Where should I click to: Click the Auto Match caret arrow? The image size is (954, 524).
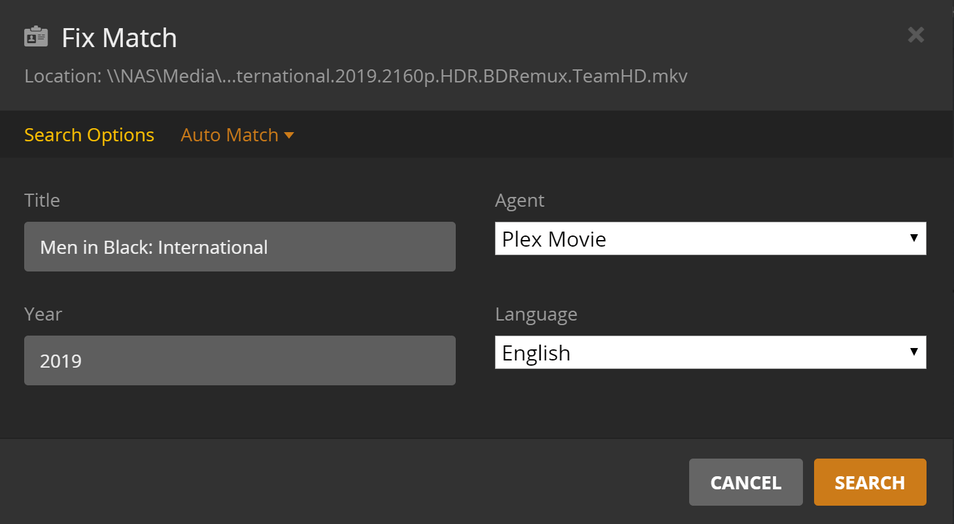click(289, 135)
